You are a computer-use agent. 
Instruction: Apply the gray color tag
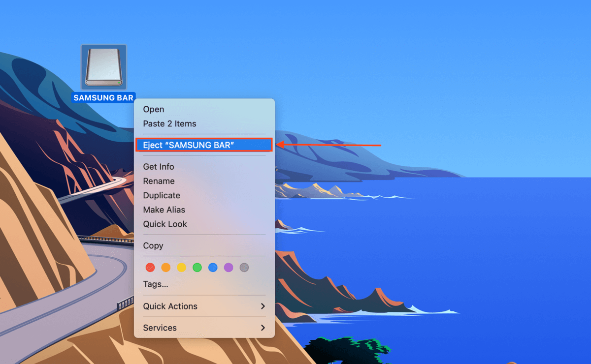[244, 268]
